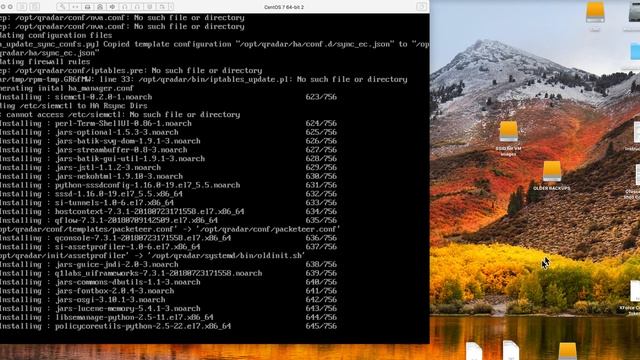
Task: Click the double-arrow icon beside the wrench
Action: pyautogui.click(x=75, y=7)
